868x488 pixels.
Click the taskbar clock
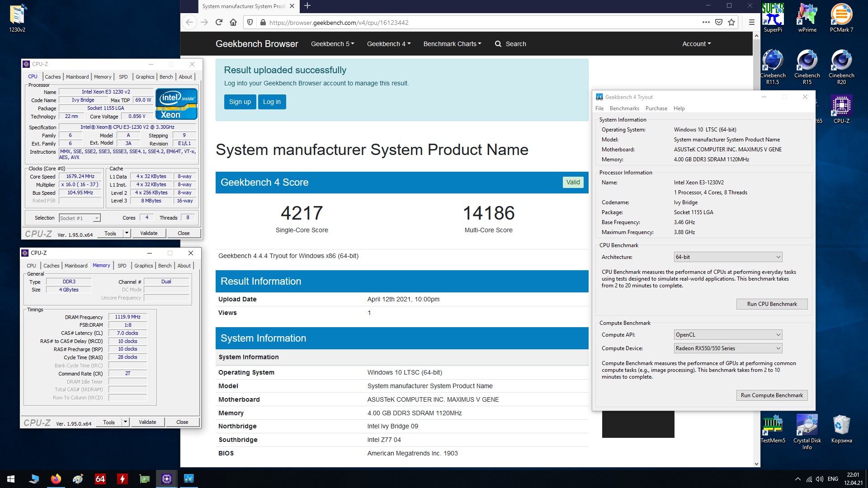click(853, 479)
